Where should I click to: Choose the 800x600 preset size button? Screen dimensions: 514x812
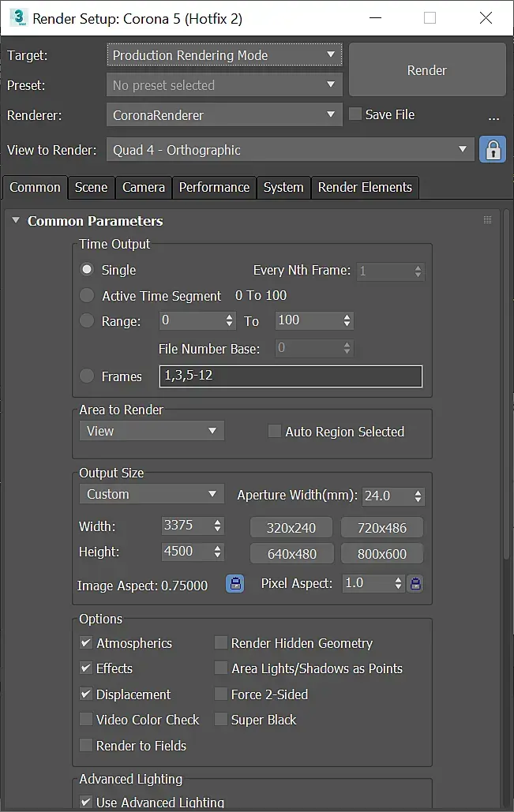coord(382,554)
